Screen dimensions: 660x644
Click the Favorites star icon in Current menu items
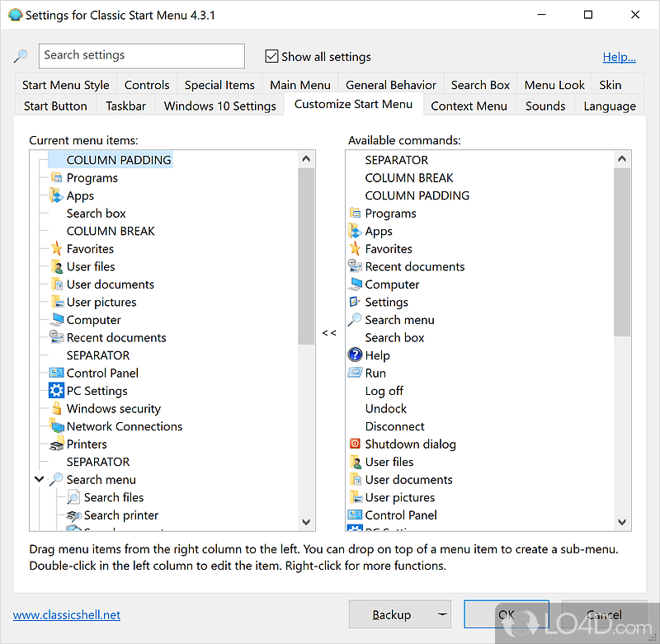point(56,248)
